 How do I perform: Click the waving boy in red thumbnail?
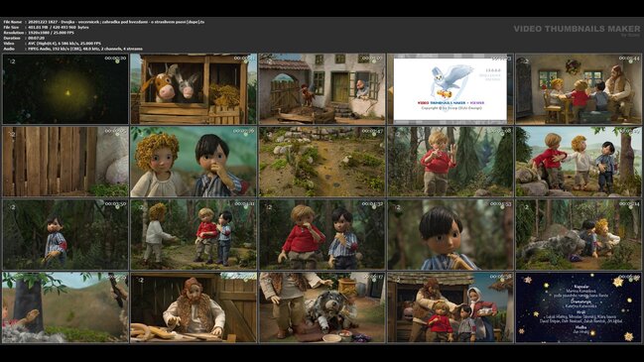[451, 162]
